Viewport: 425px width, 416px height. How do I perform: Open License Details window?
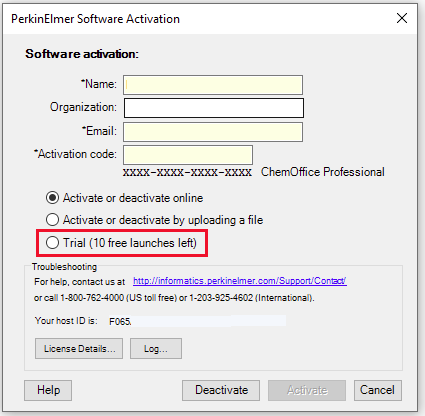coord(79,349)
